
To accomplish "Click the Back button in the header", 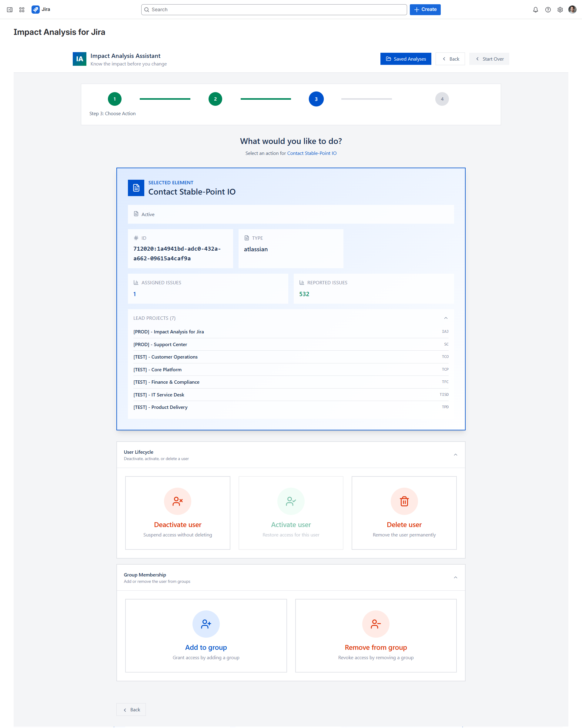I will pyautogui.click(x=450, y=59).
